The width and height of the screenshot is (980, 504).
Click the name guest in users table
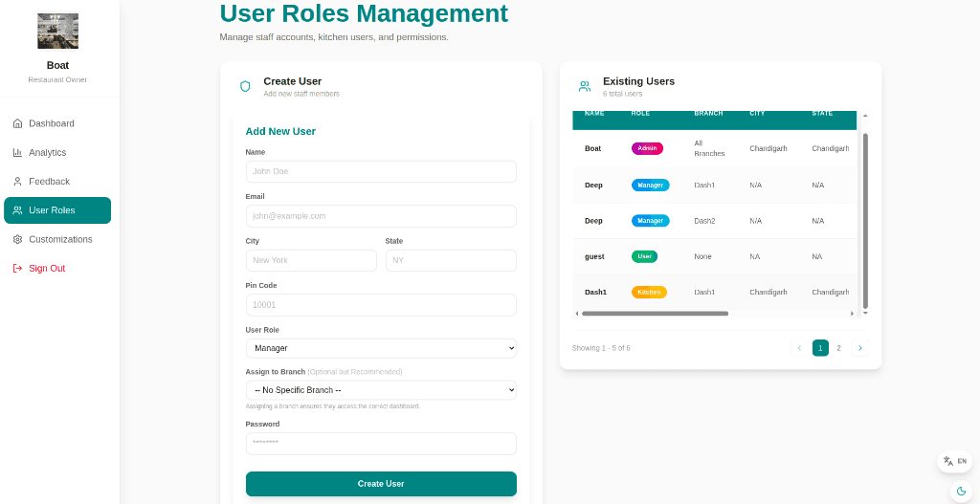pos(594,256)
